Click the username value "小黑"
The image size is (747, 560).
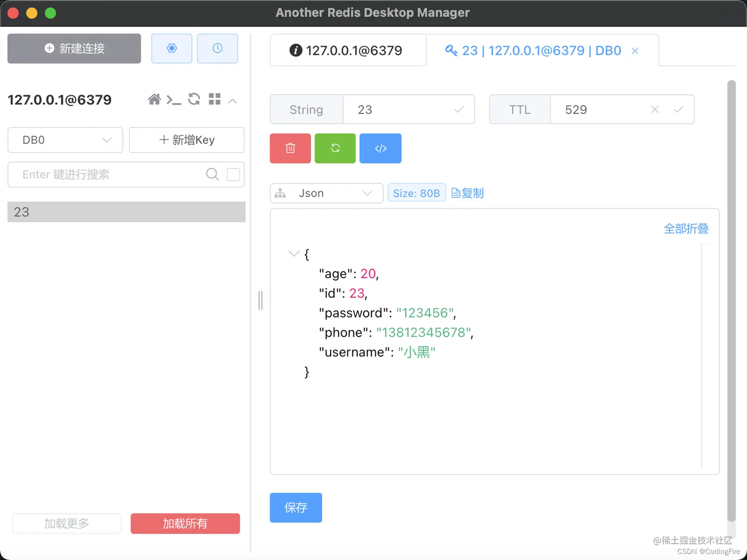coord(416,352)
